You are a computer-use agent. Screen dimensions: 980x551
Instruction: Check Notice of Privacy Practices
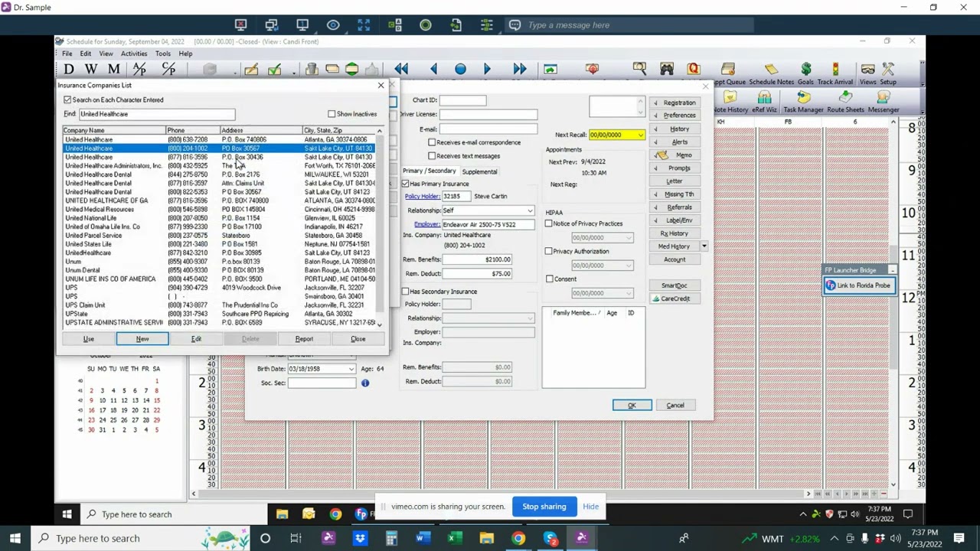(x=549, y=223)
